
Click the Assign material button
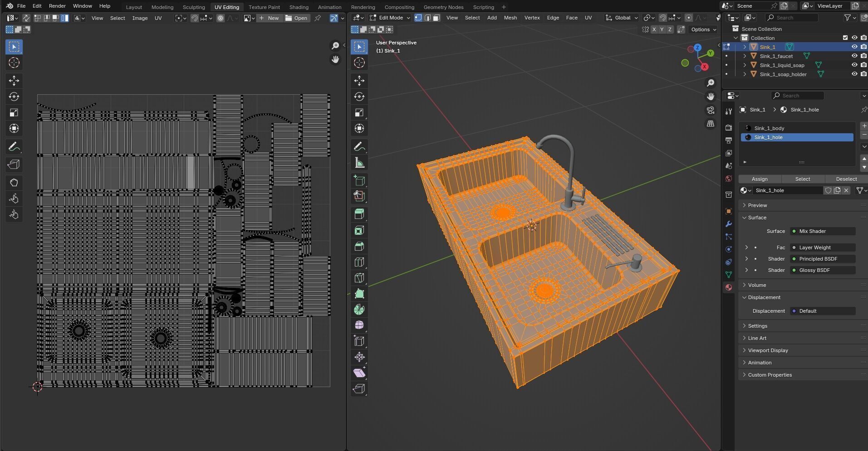(760, 179)
